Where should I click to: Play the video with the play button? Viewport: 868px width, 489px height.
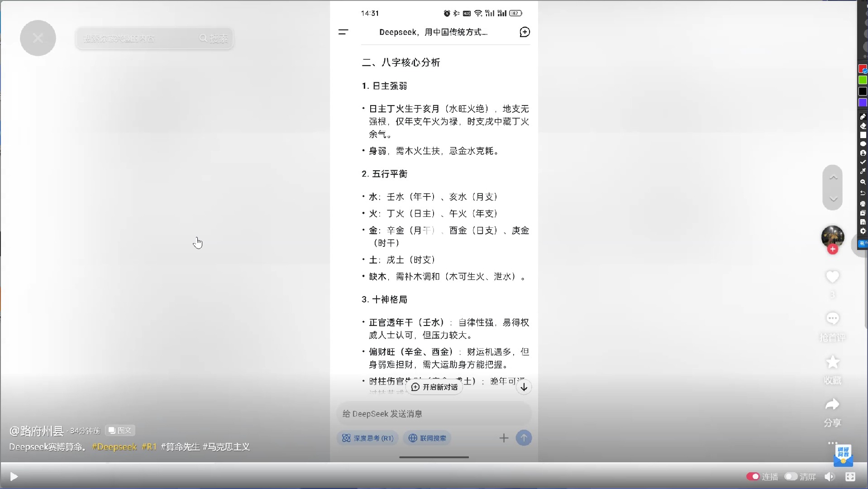pos(14,477)
